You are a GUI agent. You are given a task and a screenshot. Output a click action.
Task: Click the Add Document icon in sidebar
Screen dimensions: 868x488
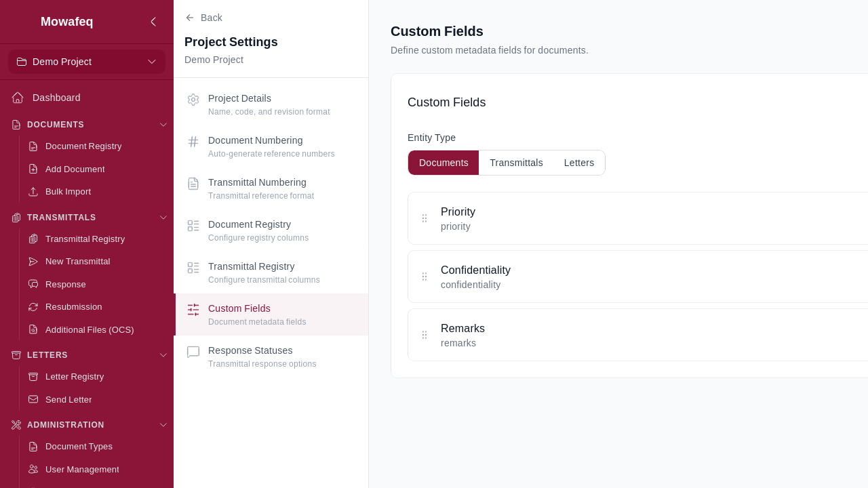pos(33,169)
